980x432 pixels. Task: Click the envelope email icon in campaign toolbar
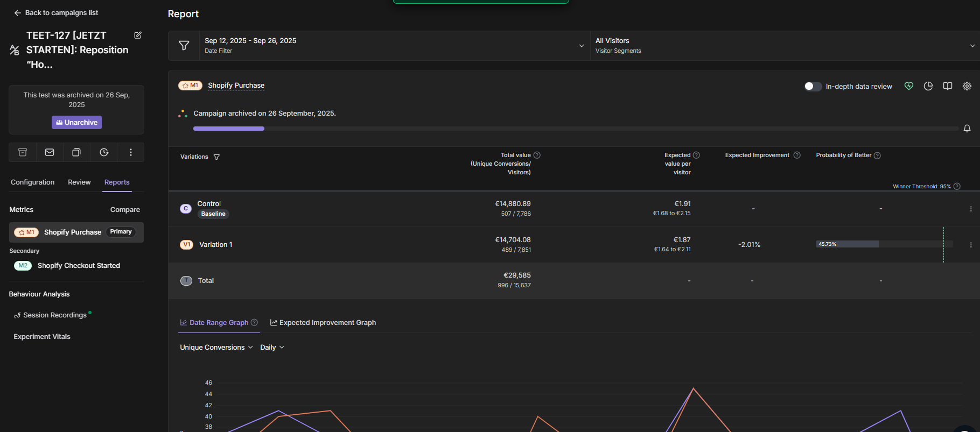[50, 152]
